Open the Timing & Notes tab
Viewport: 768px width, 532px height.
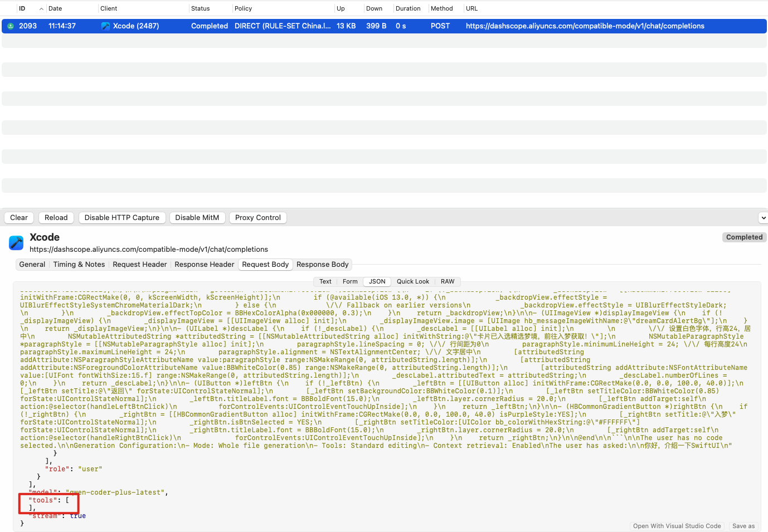79,265
